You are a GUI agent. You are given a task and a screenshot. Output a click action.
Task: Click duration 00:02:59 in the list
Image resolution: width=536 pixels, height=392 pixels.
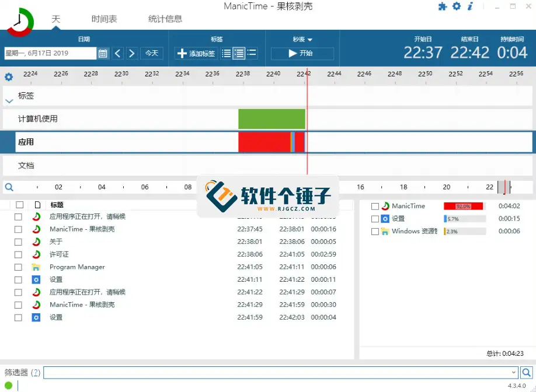click(323, 254)
